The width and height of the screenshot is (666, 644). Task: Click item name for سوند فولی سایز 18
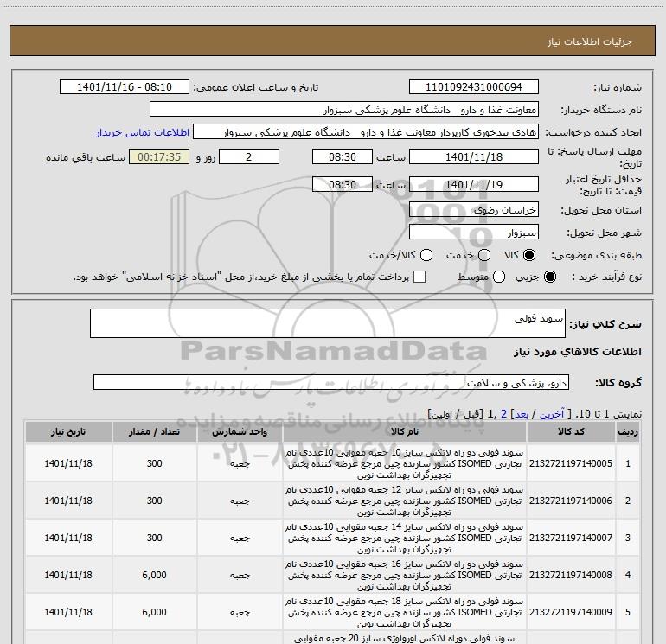[x=404, y=612]
